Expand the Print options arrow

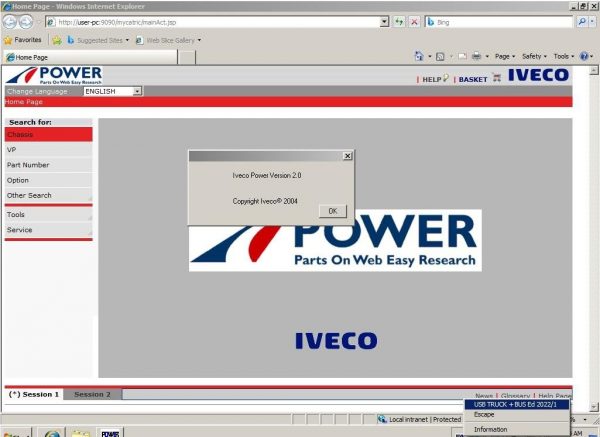487,57
